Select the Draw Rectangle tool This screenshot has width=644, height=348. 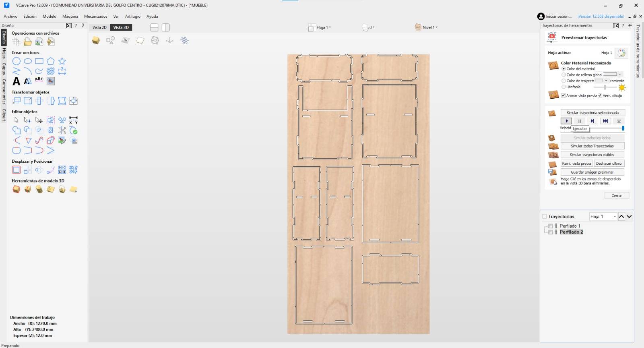(x=39, y=61)
